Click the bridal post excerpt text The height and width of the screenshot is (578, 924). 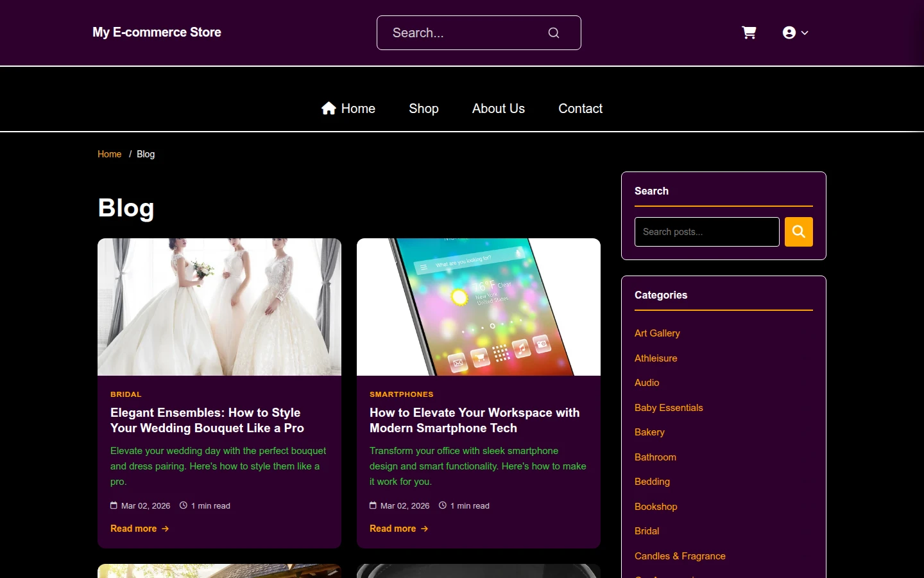218,466
